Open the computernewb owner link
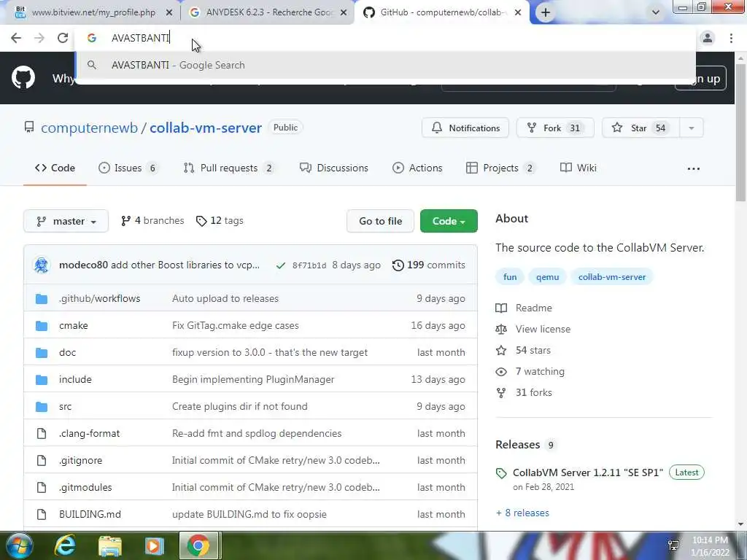The width and height of the screenshot is (747, 560). coord(89,128)
